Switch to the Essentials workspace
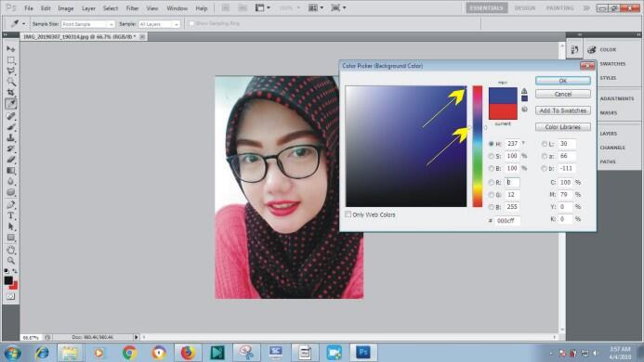This screenshot has height=362, width=644. (486, 7)
